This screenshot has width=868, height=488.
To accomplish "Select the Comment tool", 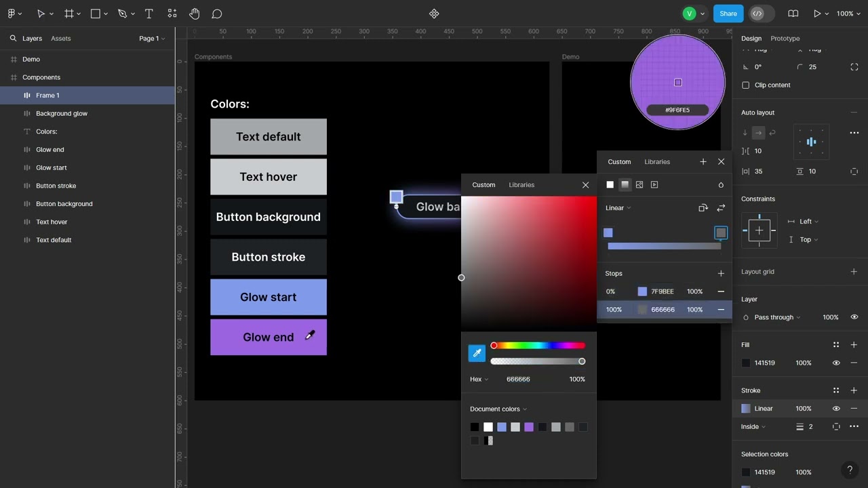I will [x=217, y=14].
